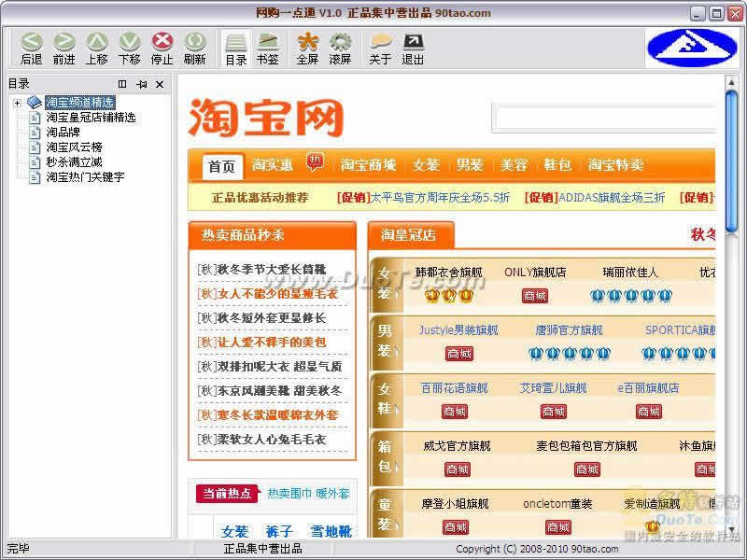747x560 pixels.
Task: Open Justyle男装旗舰 store link
Action: click(x=458, y=330)
